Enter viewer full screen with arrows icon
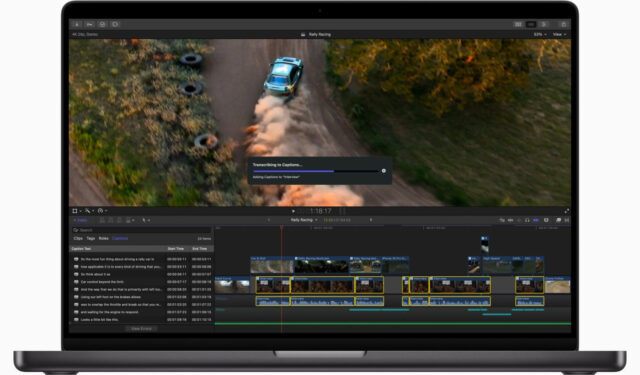 [567, 211]
